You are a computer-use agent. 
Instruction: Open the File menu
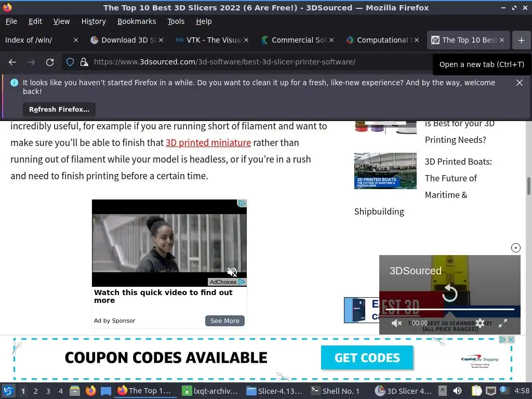pyautogui.click(x=11, y=21)
